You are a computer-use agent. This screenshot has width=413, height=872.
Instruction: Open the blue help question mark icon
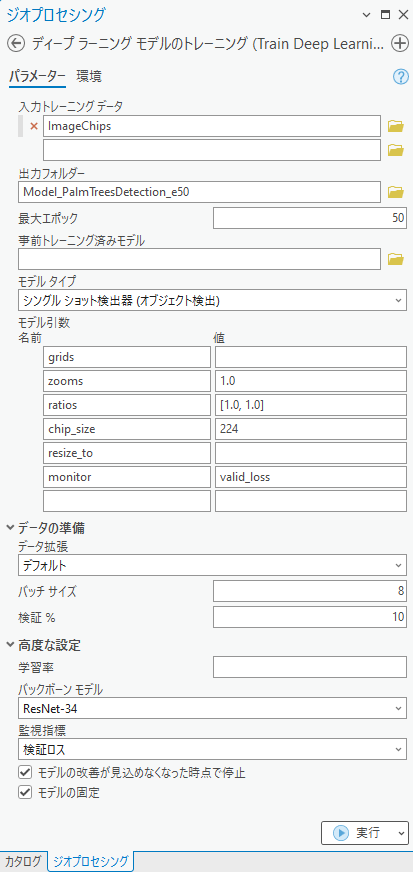[x=400, y=77]
